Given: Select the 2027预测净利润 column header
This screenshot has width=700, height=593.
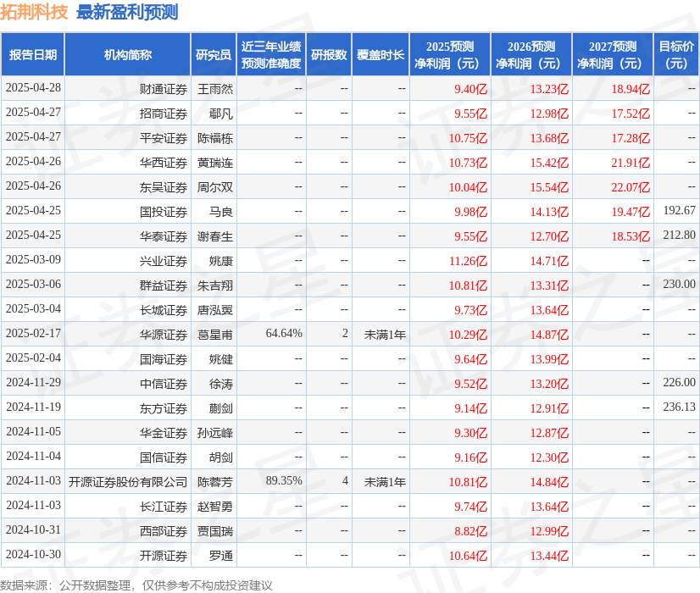Looking at the screenshot, I should tap(613, 54).
